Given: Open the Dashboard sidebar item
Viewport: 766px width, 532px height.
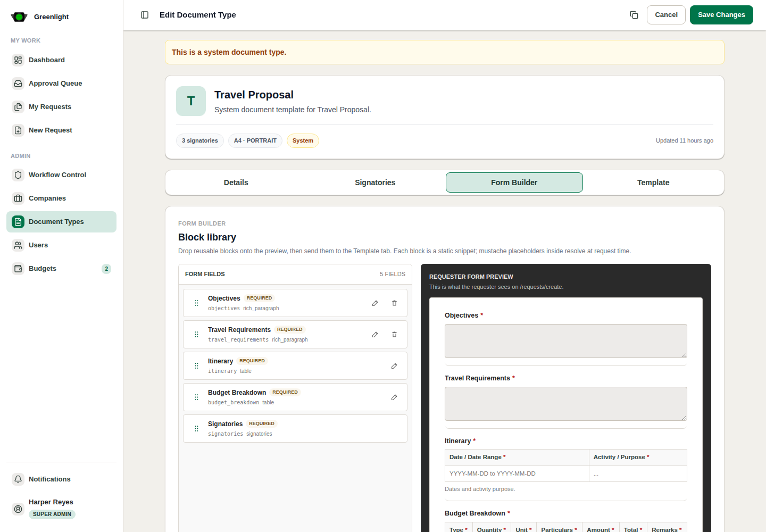Looking at the screenshot, I should (61, 60).
